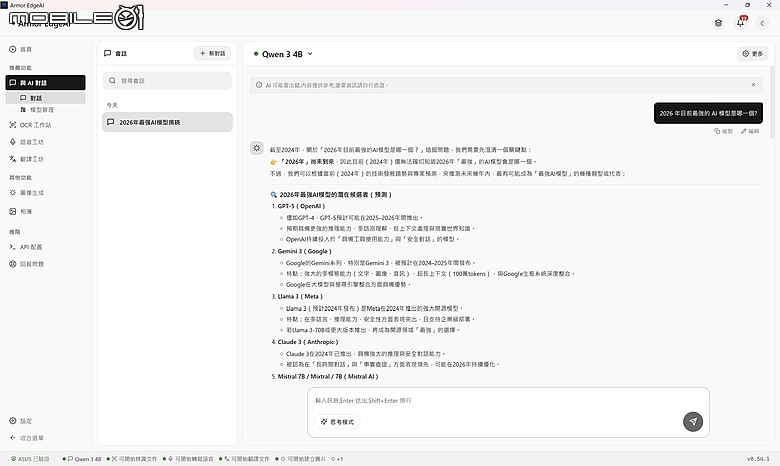Viewport: 780px width, 466px height.
Task: Copy the user's question message
Action: (x=724, y=131)
